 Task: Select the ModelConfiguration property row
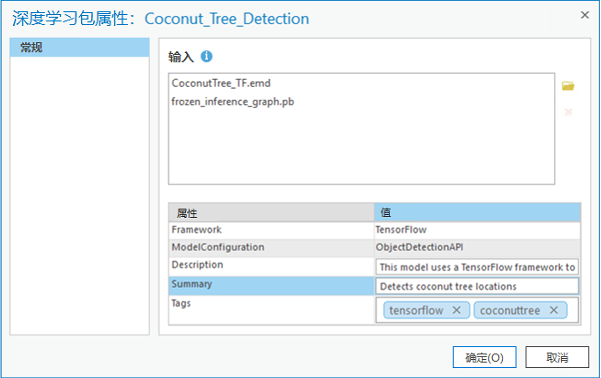point(374,247)
